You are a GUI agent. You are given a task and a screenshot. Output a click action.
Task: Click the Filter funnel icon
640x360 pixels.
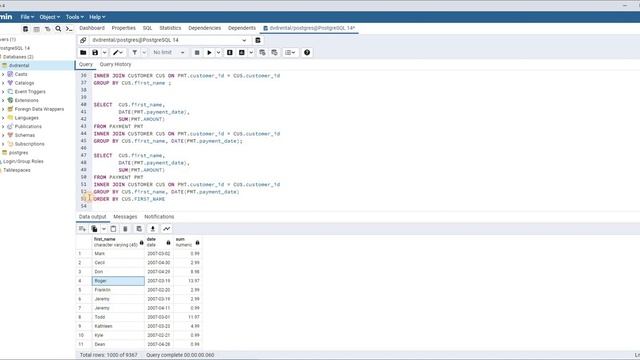pos(134,53)
